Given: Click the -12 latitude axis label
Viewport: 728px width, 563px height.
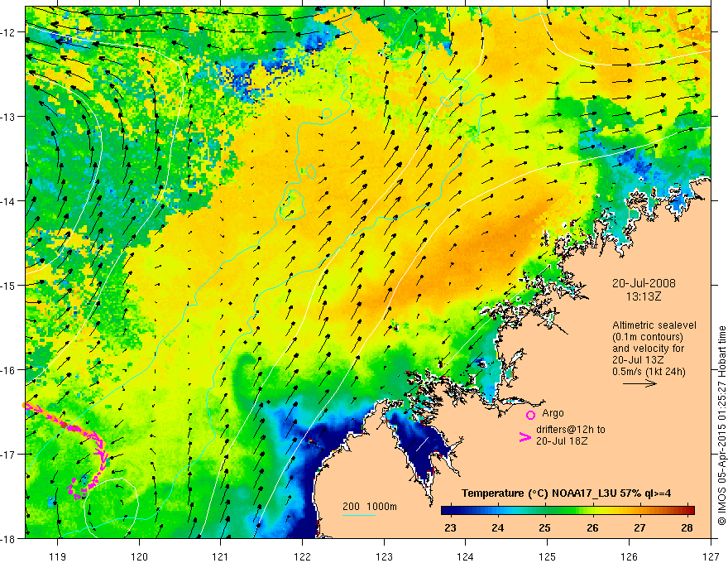Looking at the screenshot, I should pyautogui.click(x=8, y=32).
